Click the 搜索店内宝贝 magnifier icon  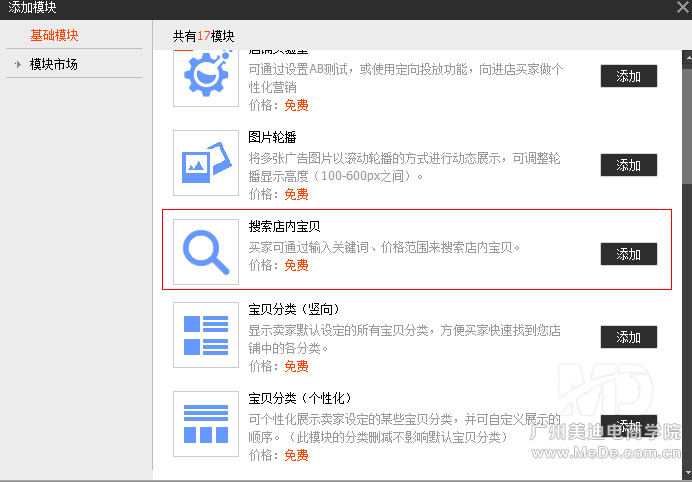[206, 252]
